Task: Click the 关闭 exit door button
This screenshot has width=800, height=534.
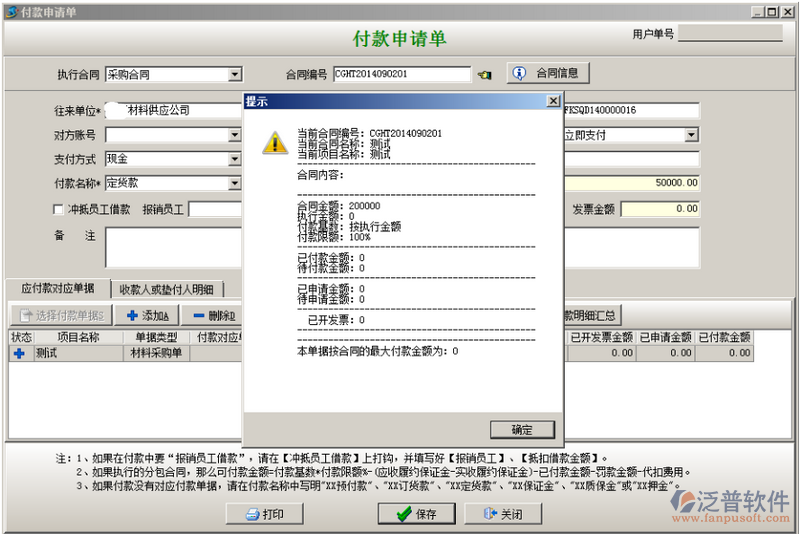Action: coord(509,514)
